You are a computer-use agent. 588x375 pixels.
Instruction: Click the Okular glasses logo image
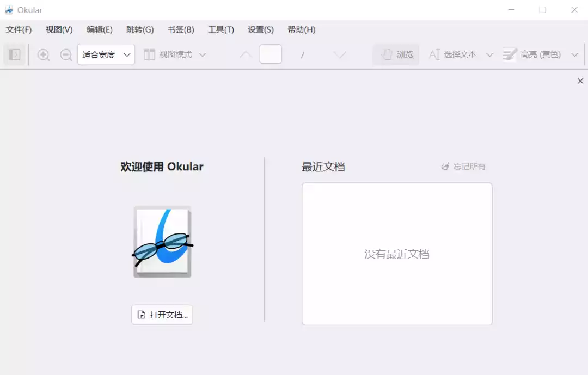pyautogui.click(x=162, y=242)
